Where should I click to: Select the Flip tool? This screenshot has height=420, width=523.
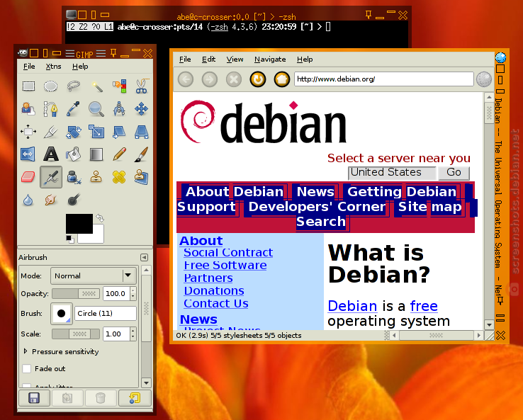coord(28,154)
